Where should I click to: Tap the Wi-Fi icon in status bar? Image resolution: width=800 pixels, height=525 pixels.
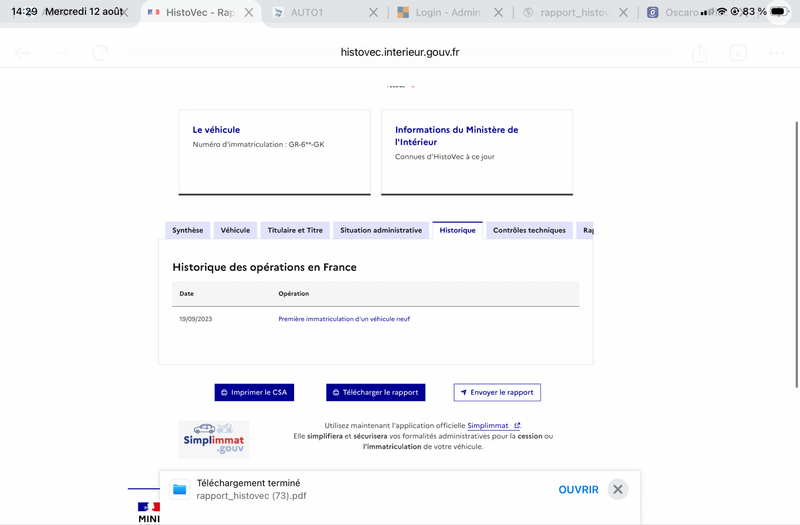pos(721,11)
